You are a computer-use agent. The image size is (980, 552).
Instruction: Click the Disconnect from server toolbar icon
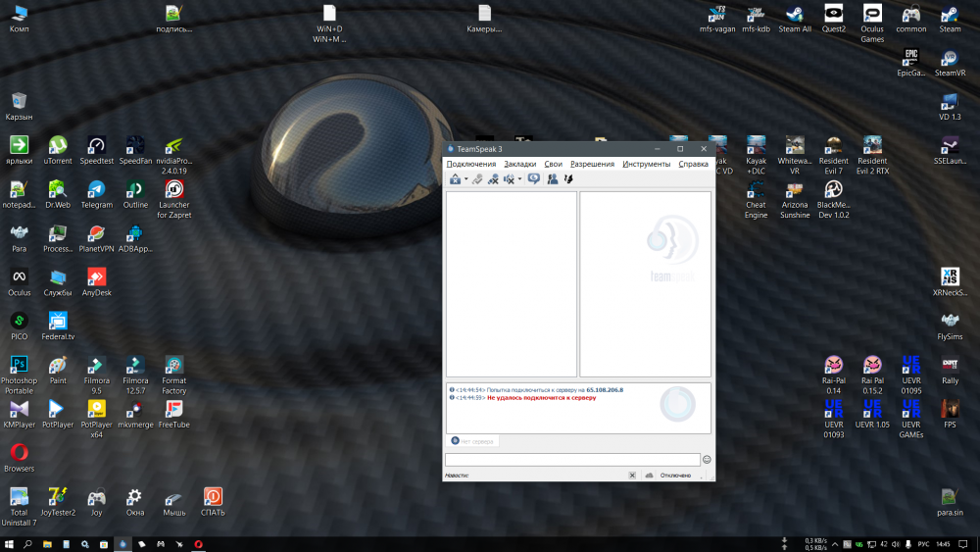pyautogui.click(x=477, y=179)
